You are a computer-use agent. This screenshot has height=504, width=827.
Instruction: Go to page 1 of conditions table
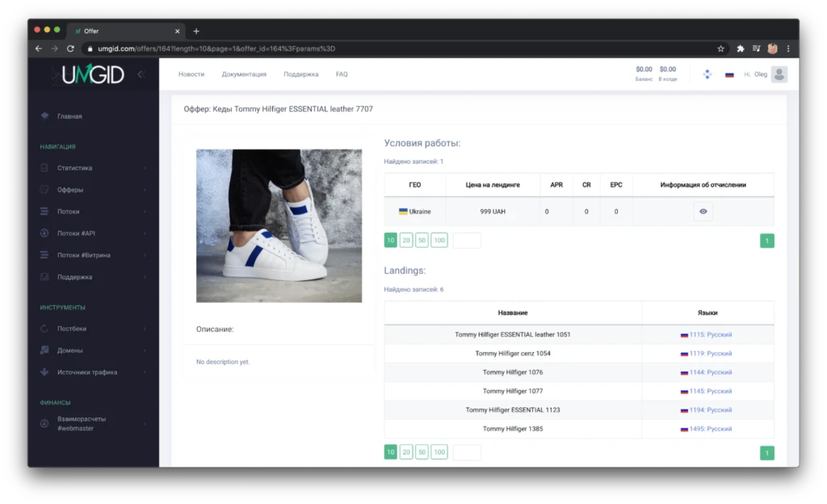767,241
